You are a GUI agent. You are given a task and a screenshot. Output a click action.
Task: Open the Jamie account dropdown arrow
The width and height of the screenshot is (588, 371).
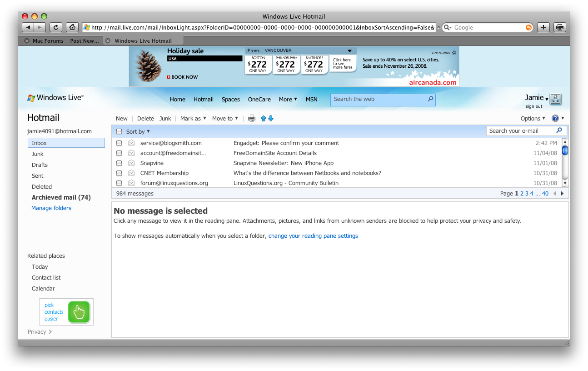coord(547,100)
